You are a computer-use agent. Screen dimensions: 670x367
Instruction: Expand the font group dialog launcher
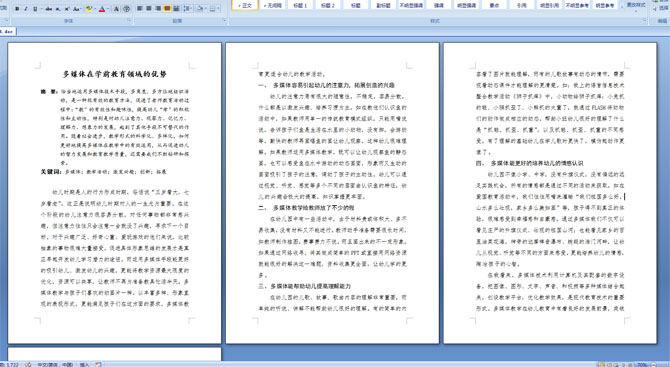(129, 20)
